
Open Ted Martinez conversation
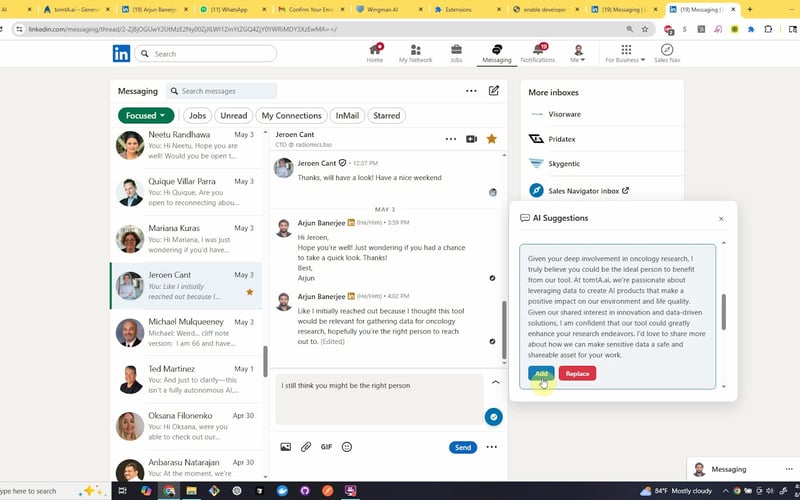pyautogui.click(x=187, y=380)
